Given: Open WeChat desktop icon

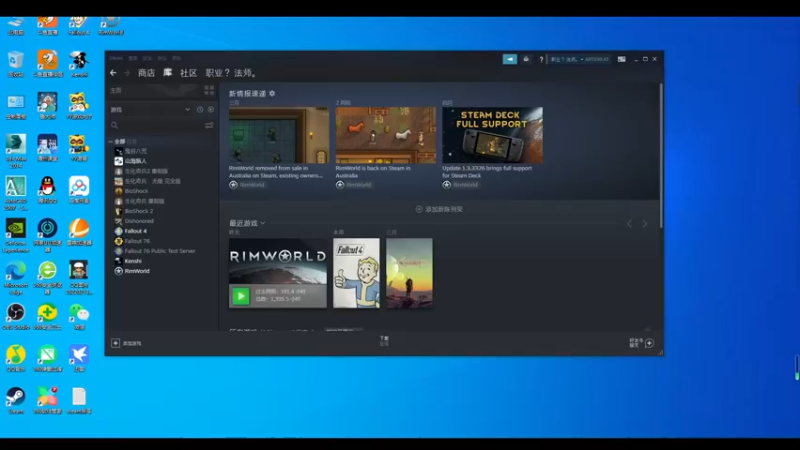Looking at the screenshot, I should pos(79,316).
